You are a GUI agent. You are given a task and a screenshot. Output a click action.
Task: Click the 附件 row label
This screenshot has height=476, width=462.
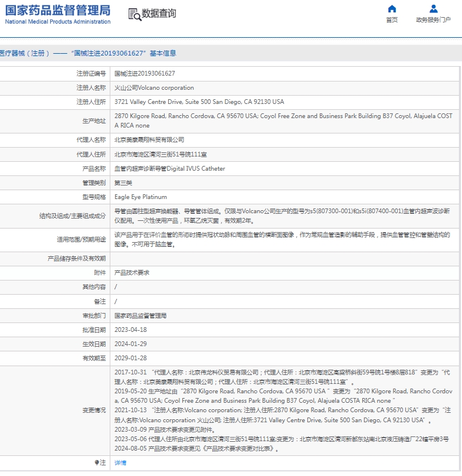click(x=100, y=273)
